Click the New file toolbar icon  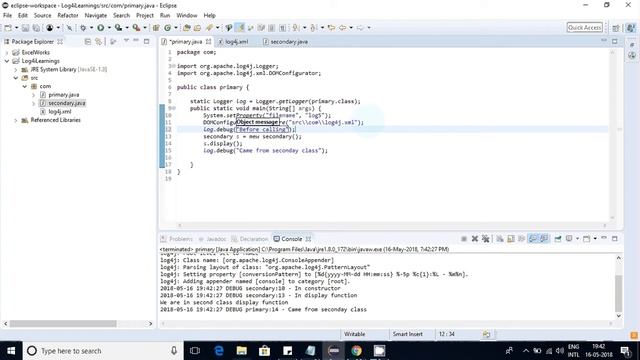pyautogui.click(x=8, y=28)
